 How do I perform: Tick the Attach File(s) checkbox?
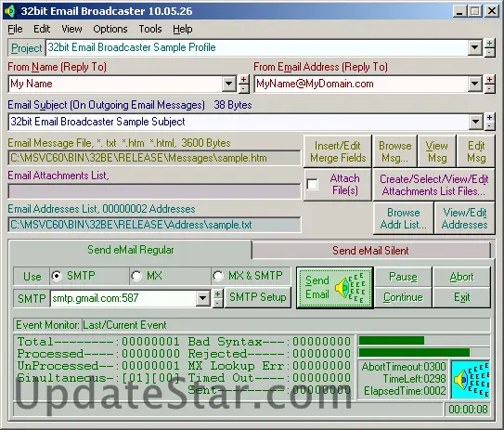click(x=313, y=185)
